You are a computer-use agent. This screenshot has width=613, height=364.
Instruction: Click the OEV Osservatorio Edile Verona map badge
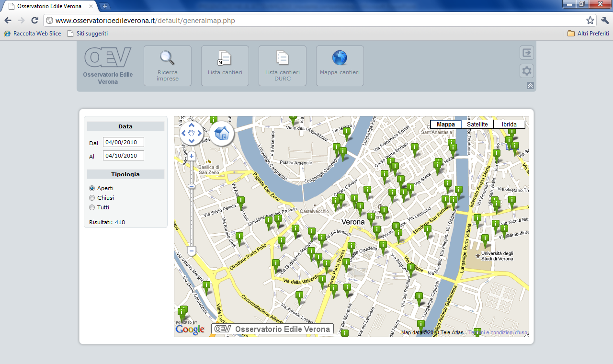tap(272, 329)
